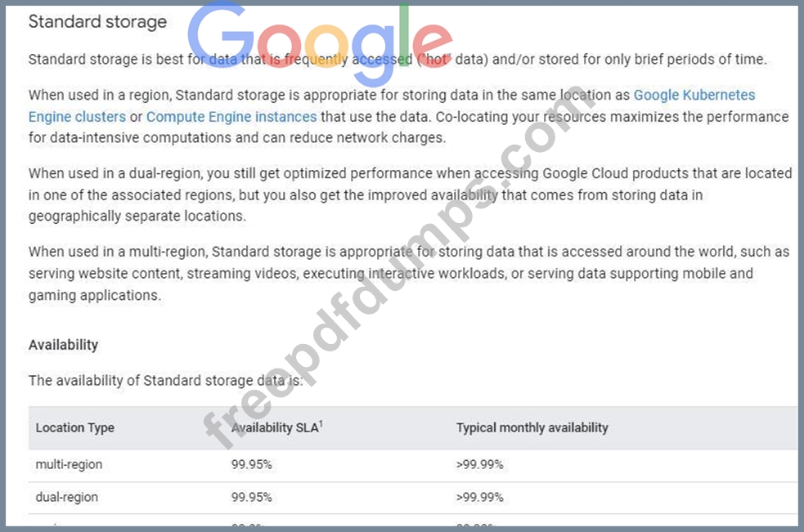Click the >99.99% typical availability for multi-region

(479, 464)
